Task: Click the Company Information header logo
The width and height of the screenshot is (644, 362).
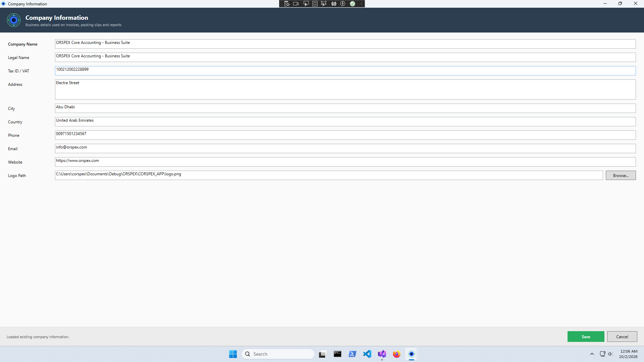Action: 14,20
